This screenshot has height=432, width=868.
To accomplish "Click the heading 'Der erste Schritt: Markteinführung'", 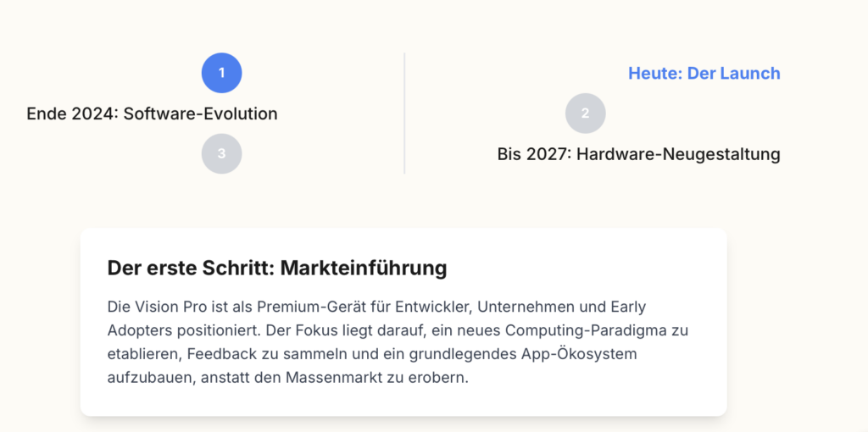I will click(x=277, y=268).
